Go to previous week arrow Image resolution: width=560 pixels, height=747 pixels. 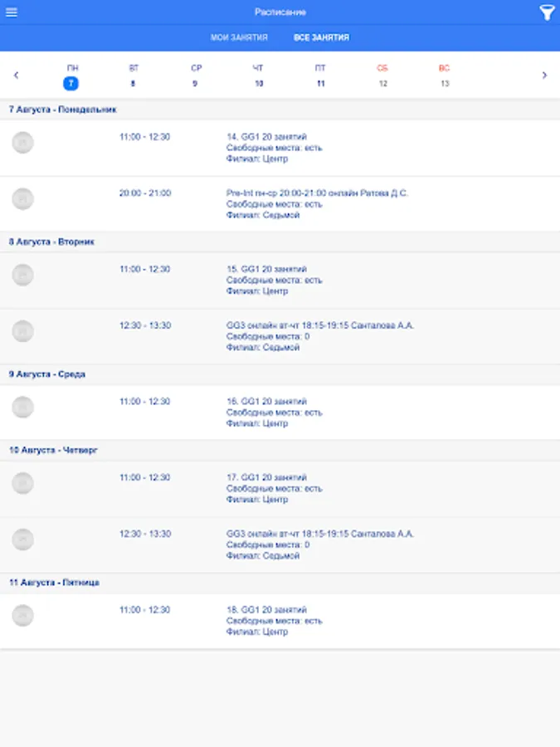point(16,76)
